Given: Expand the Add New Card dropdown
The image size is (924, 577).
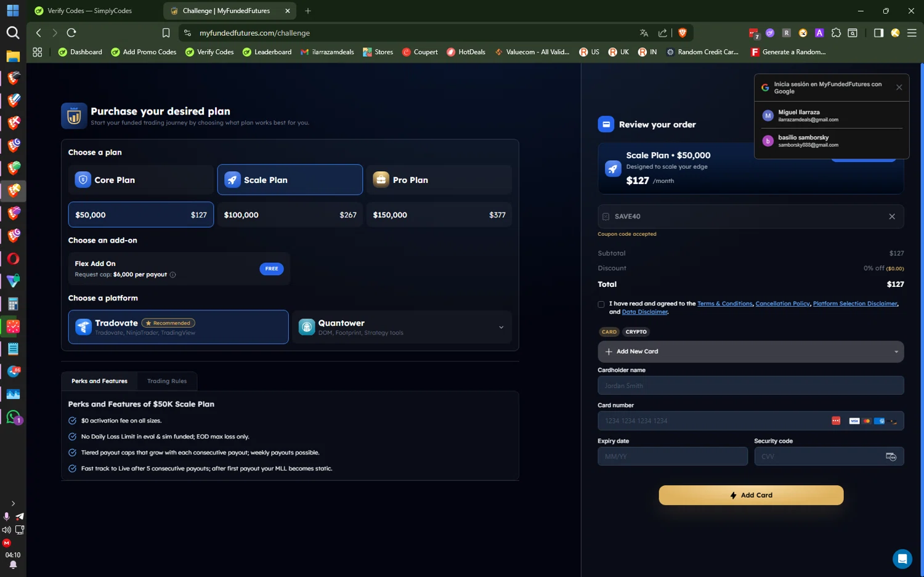Looking at the screenshot, I should pyautogui.click(x=751, y=352).
